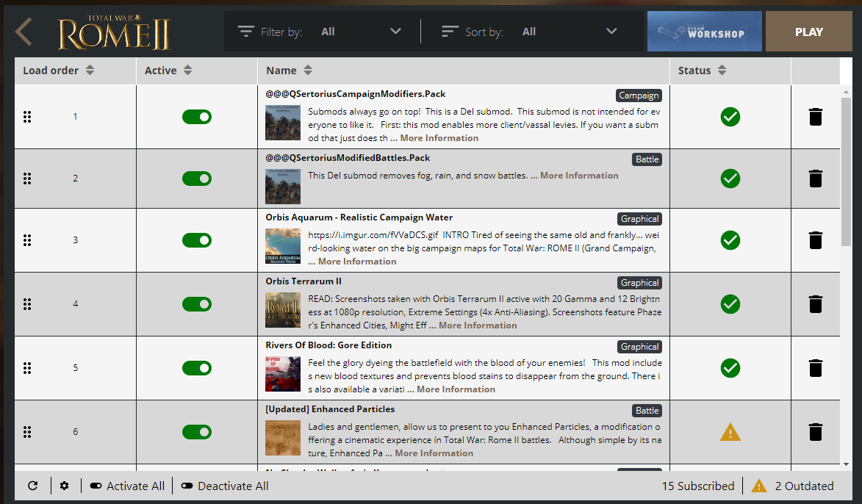Click the green status check for Orbis Aquarum
Screen dimensions: 862x504
tap(730, 240)
